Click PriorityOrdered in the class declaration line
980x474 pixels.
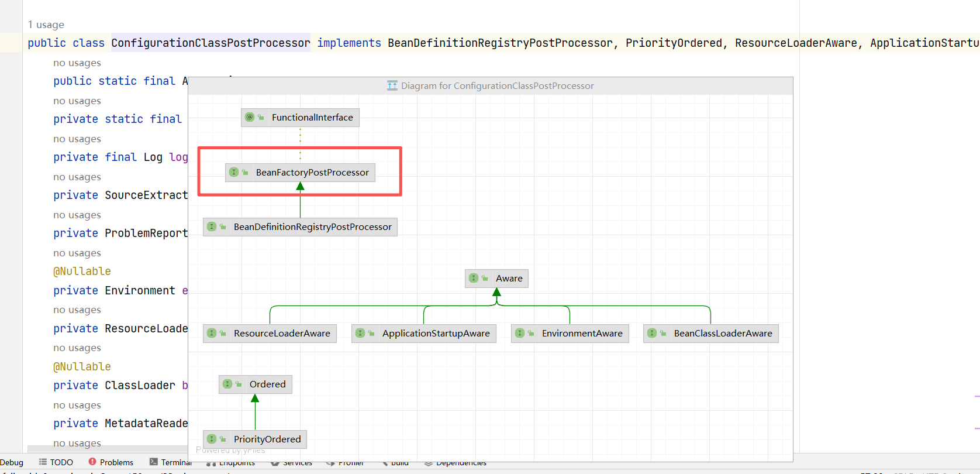[x=674, y=43]
